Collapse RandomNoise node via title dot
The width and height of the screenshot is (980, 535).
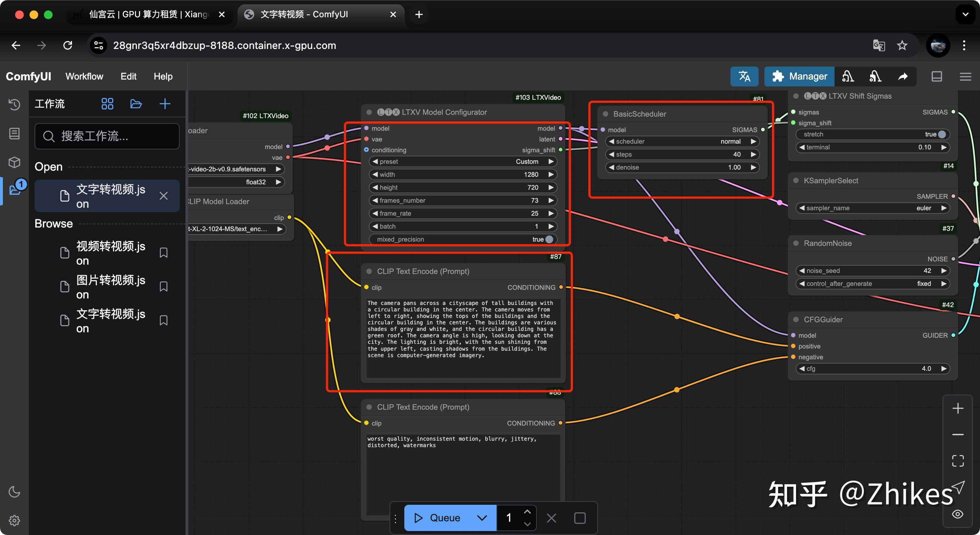(796, 243)
